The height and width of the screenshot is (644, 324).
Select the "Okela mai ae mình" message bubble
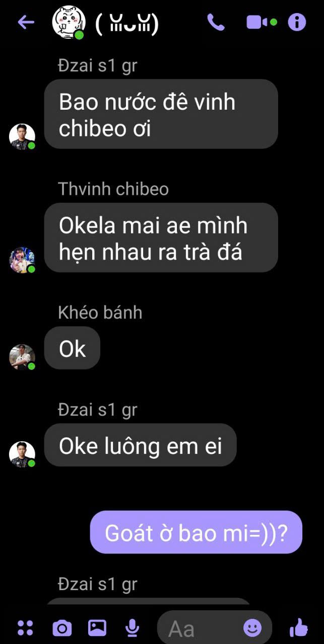point(161,237)
